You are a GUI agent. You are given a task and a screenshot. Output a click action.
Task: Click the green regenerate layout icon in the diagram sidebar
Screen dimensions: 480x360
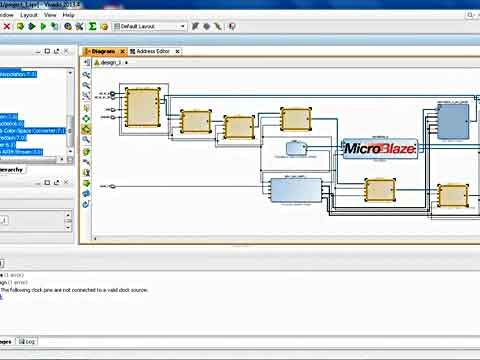tap(86, 119)
